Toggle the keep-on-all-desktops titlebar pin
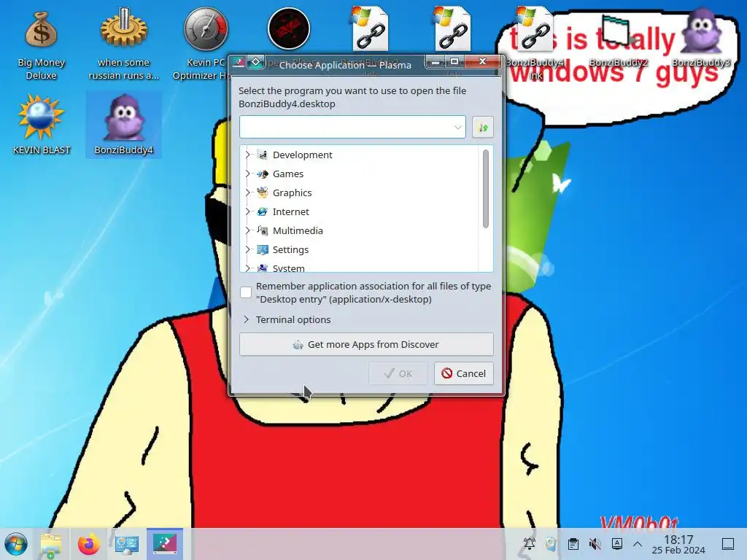The image size is (747, 560). [x=256, y=62]
